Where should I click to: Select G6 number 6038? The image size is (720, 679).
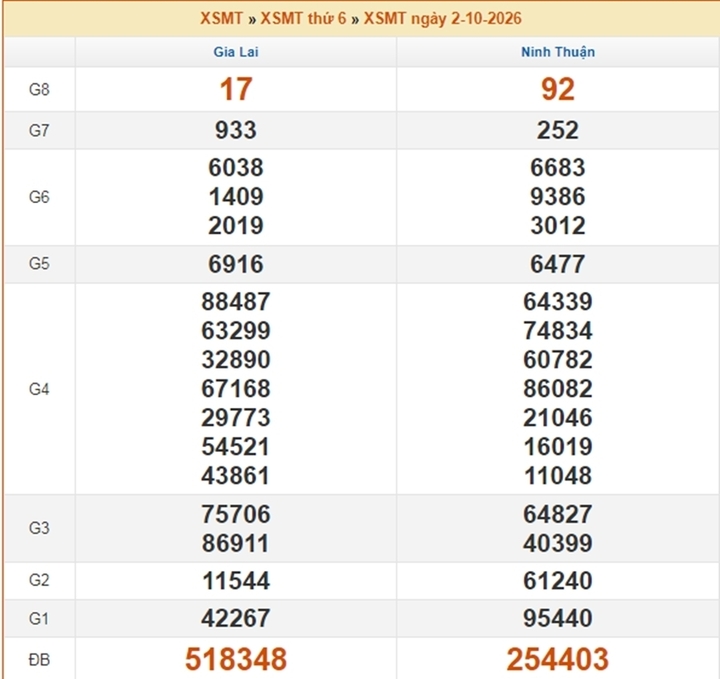236,167
